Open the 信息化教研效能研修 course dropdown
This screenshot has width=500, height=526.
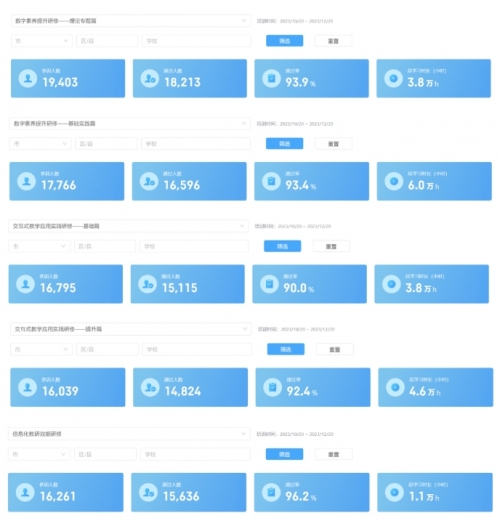[129, 434]
